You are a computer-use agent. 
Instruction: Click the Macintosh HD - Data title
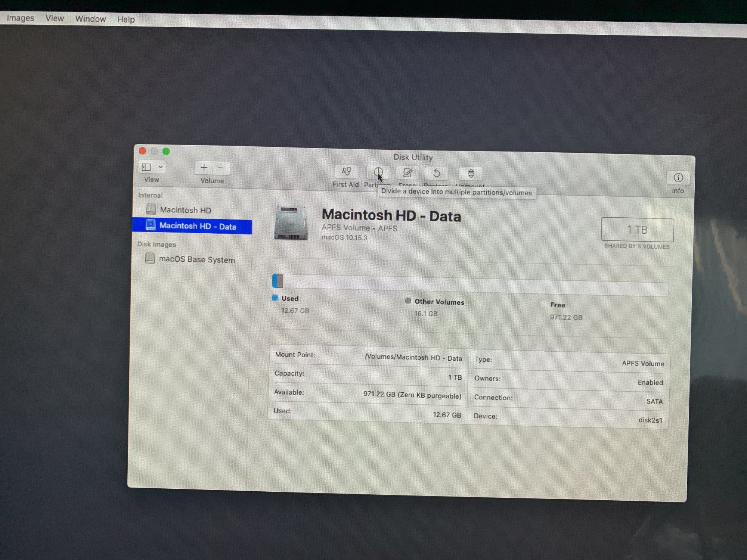391,216
